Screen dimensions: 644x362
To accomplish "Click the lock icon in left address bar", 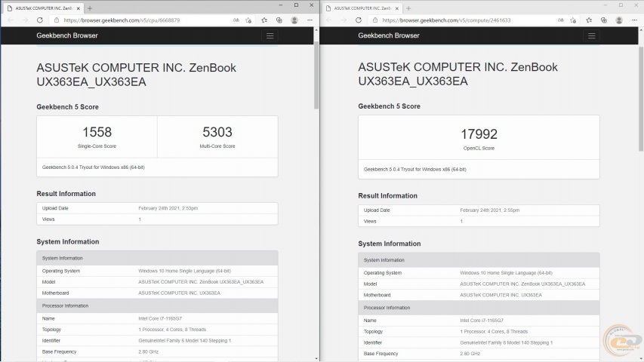I will tap(57, 20).
